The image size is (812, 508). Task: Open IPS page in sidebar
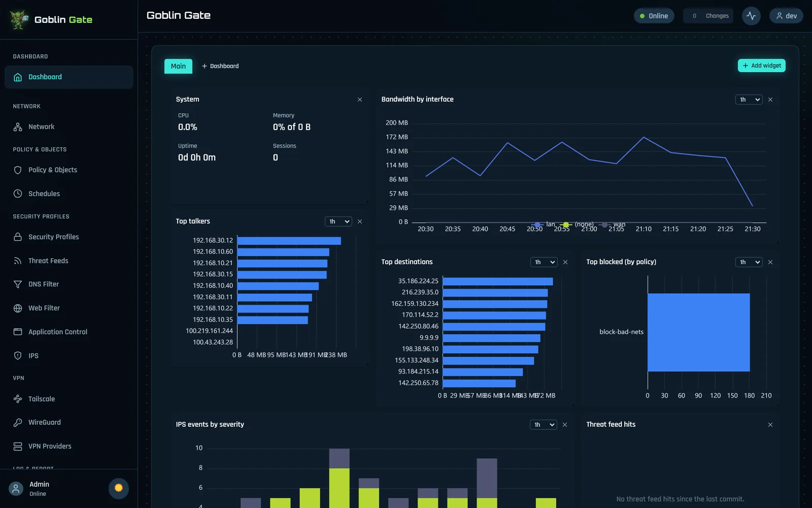pos(69,356)
